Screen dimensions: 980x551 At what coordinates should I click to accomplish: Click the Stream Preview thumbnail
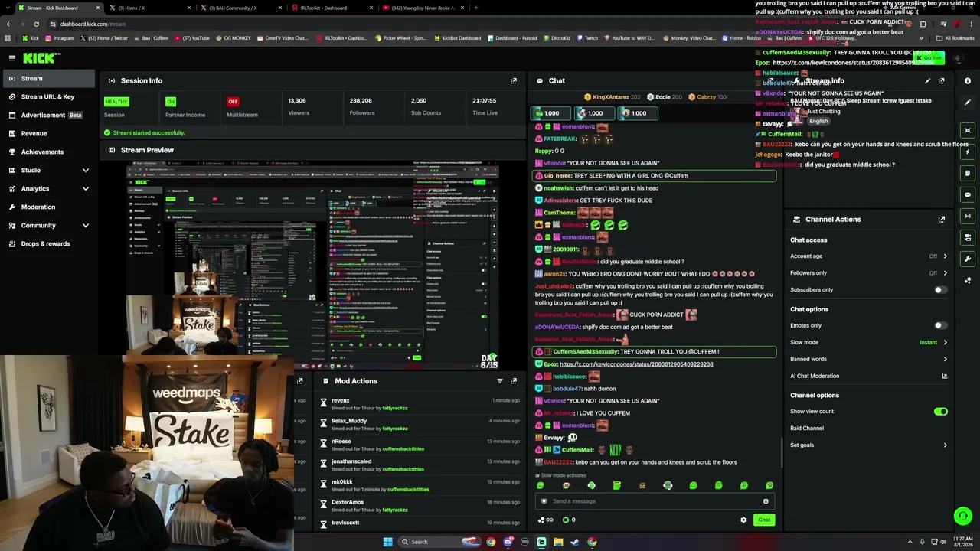(x=312, y=265)
